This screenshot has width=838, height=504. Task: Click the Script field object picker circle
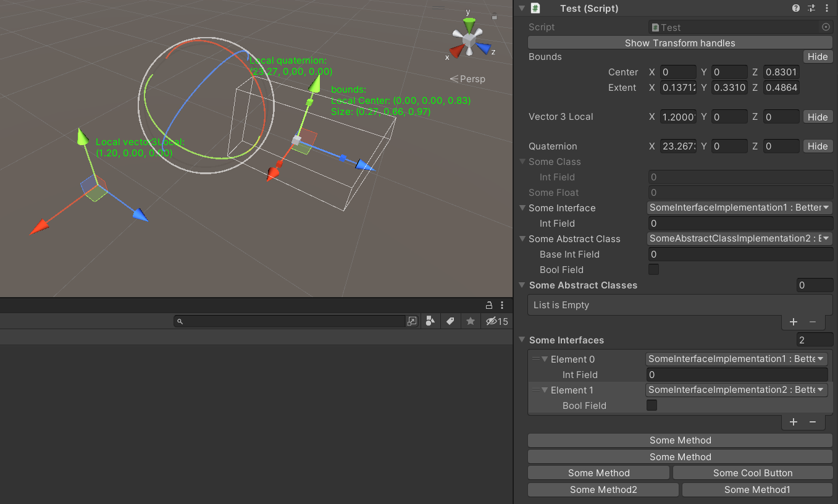826,27
